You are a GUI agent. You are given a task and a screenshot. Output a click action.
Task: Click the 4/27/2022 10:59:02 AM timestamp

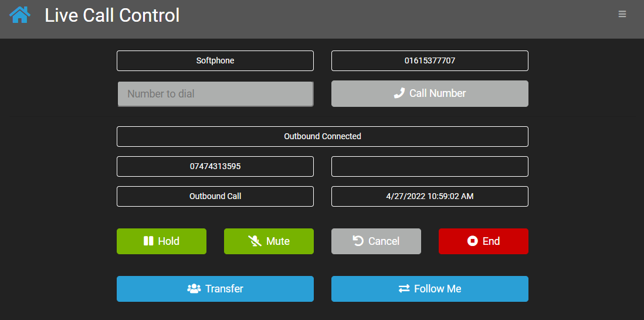pyautogui.click(x=429, y=196)
